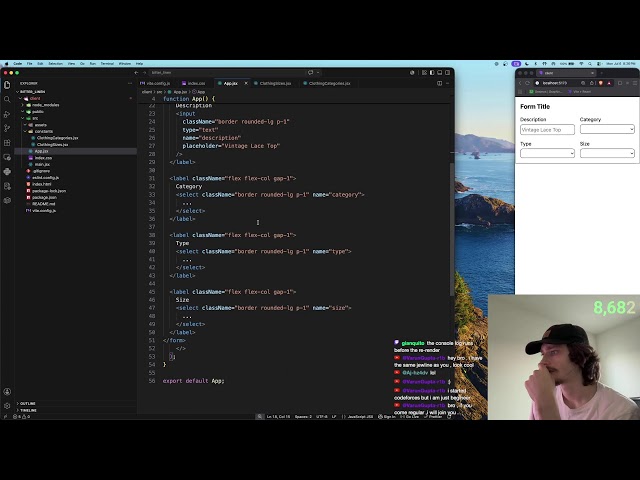Image resolution: width=640 pixels, height=480 pixels.
Task: Close the App.jsx editor tab
Action: [246, 83]
